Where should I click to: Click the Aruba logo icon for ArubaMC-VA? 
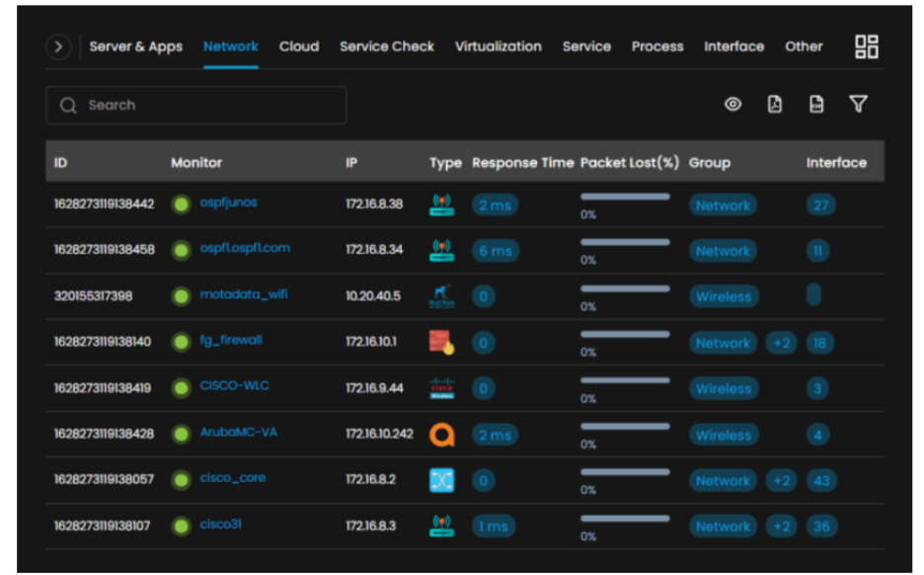(x=441, y=435)
